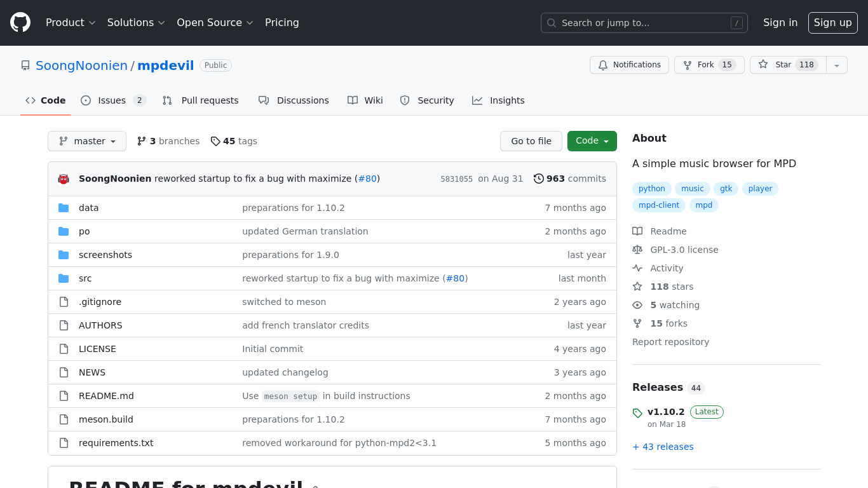Click the gtk topic tag
This screenshot has width=868, height=488.
click(x=726, y=189)
